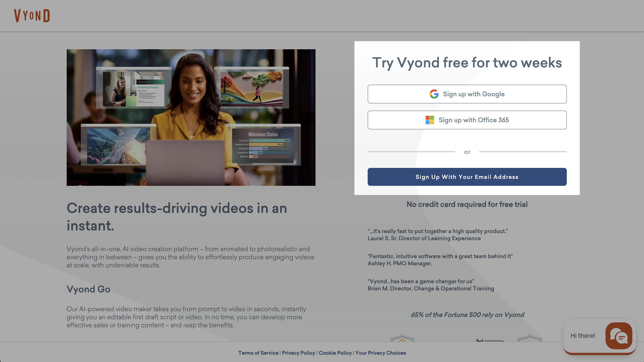Click the left award badge icon
644x362 pixels.
(402, 338)
